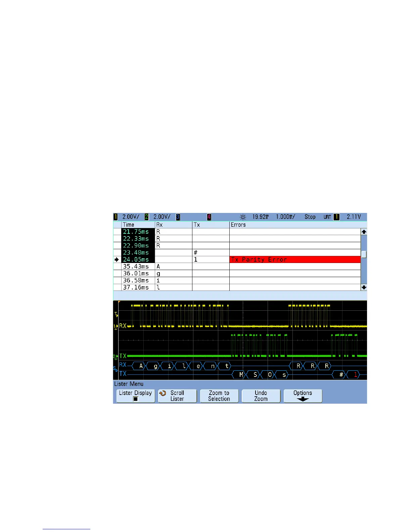411x532 pixels.
Task: Click the channel 1 indicator icon
Action: (116, 217)
